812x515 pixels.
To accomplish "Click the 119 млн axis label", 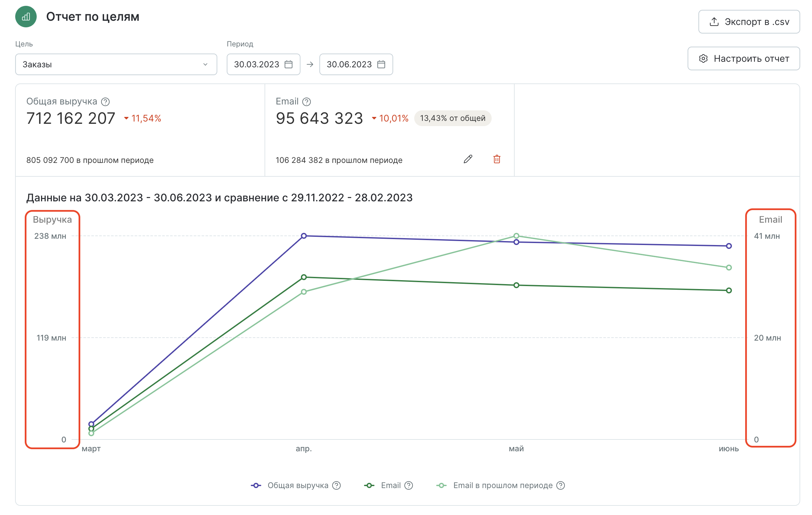I will (x=51, y=338).
